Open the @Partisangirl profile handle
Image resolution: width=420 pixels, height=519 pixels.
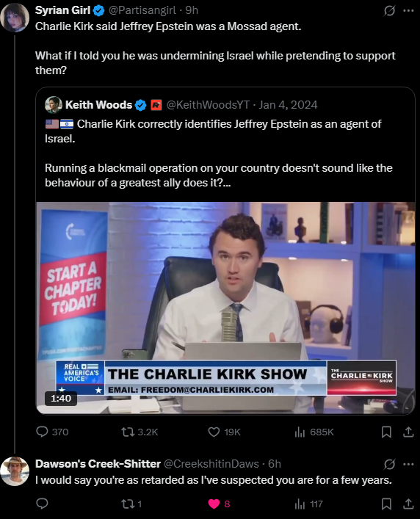pyautogui.click(x=142, y=10)
